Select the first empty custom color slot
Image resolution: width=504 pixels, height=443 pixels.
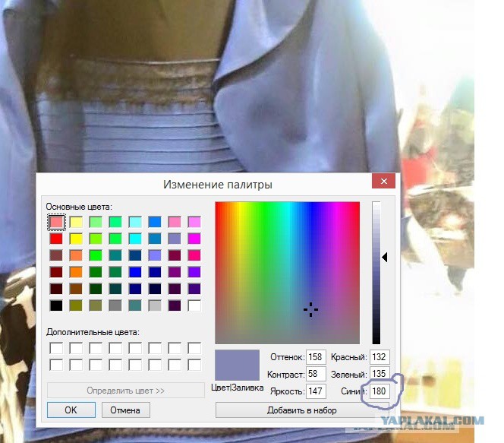pos(56,348)
